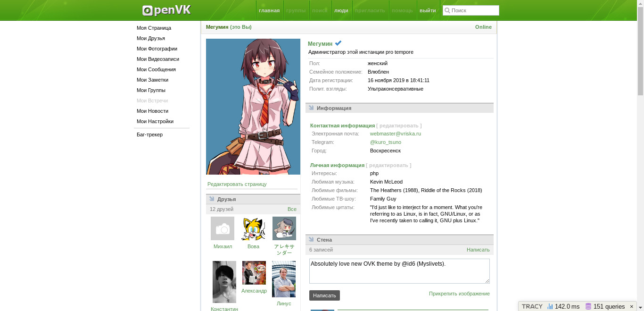
Task: Open the помощь menu item
Action: click(x=402, y=10)
